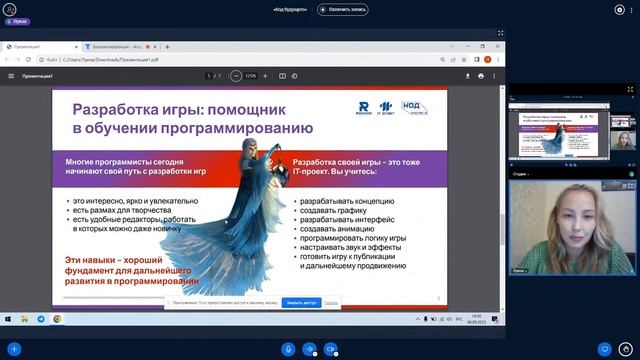Open the Windows notification center icon
Viewport: 640px width, 360px height.
tap(495, 319)
